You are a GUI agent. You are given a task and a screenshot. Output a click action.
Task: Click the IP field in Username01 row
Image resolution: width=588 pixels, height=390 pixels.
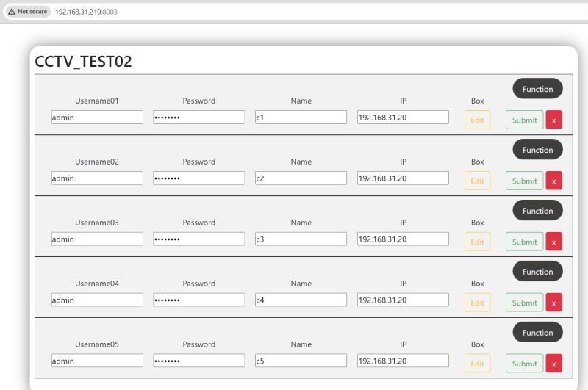pyautogui.click(x=403, y=117)
